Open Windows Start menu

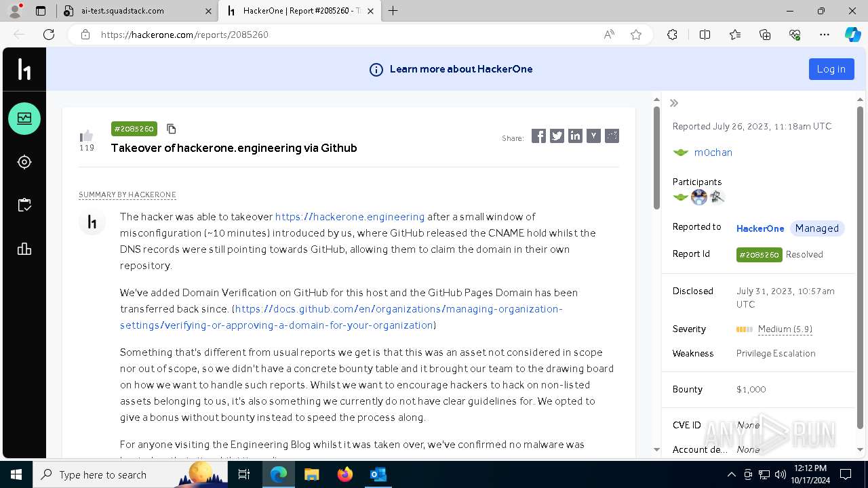pyautogui.click(x=16, y=474)
